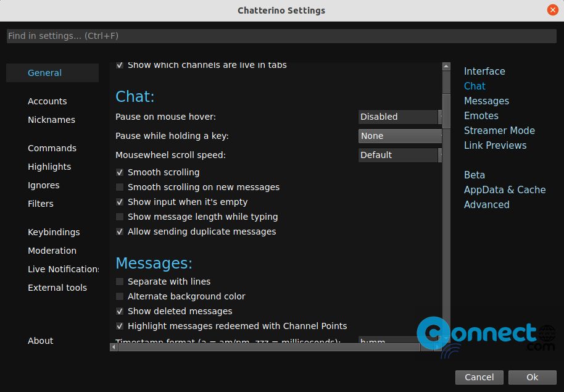Open the Nicknames settings page
The height and width of the screenshot is (392, 564).
(x=51, y=120)
